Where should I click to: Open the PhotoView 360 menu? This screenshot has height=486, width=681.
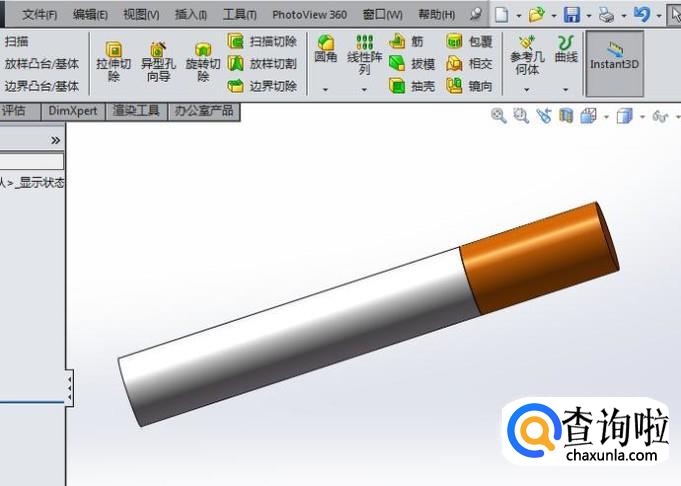(309, 15)
